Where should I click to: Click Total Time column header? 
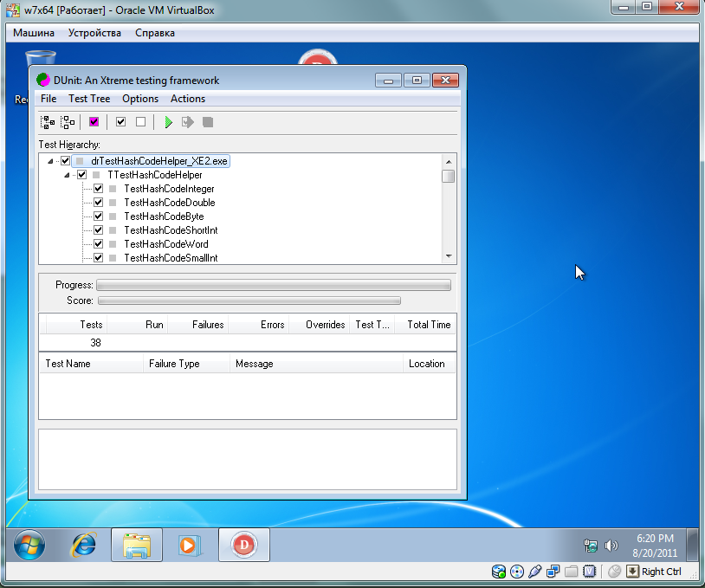(x=425, y=325)
